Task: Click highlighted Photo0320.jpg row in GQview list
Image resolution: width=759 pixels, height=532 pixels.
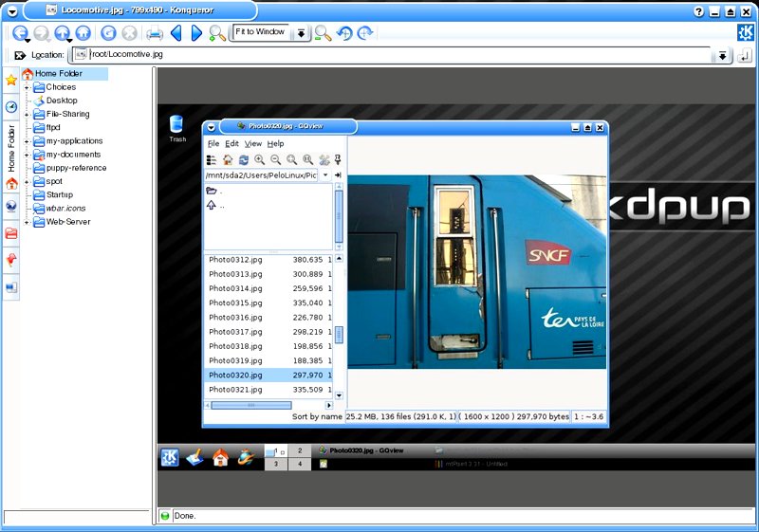Action: (268, 375)
